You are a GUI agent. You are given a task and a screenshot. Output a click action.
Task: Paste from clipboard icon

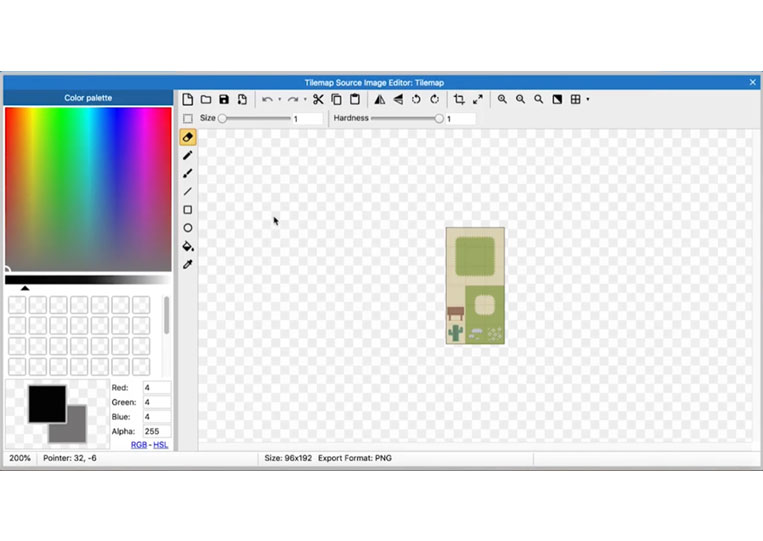point(355,100)
